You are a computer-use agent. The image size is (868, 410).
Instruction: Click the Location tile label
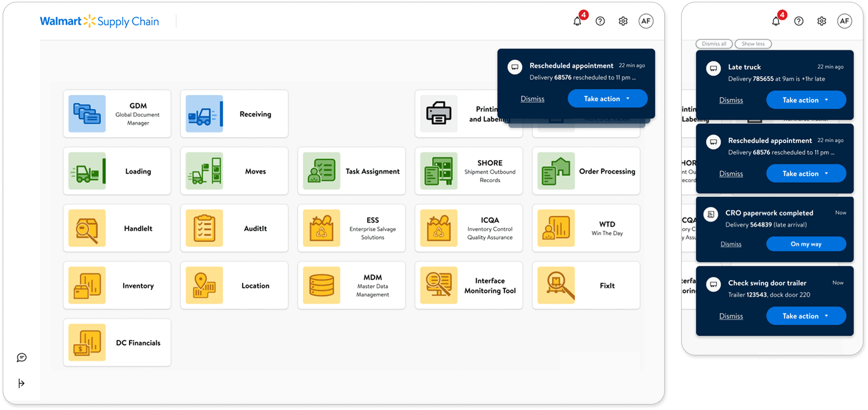pyautogui.click(x=255, y=286)
